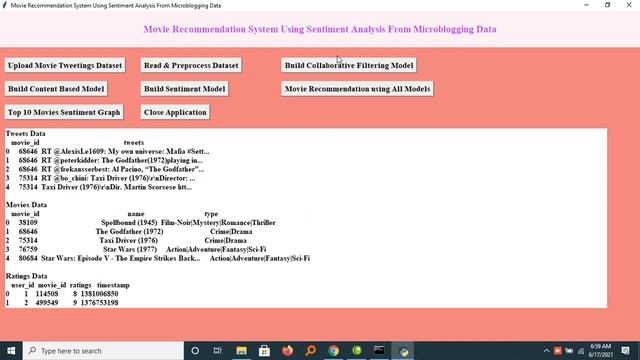640x360 pixels.
Task: Start Build Sentiment Model
Action: [184, 89]
